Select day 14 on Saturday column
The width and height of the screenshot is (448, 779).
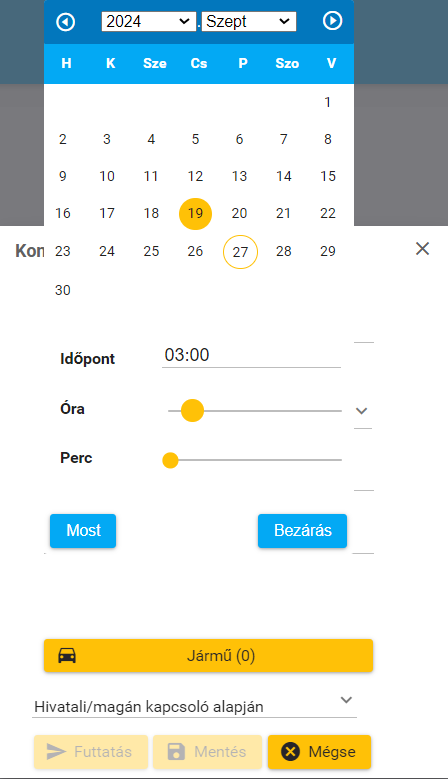coord(284,176)
